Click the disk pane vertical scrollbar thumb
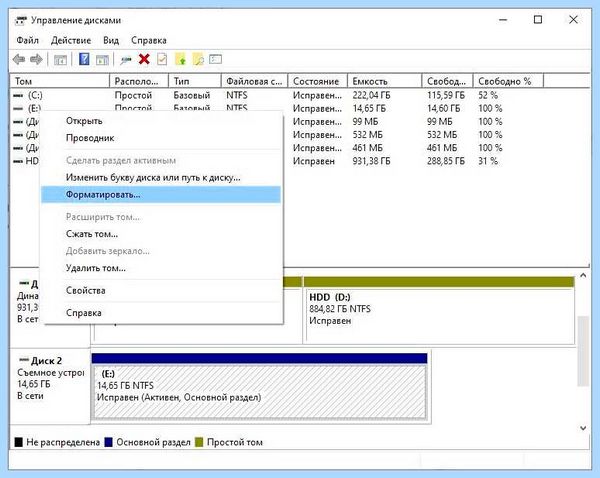Image resolution: width=600 pixels, height=478 pixels. (583, 351)
